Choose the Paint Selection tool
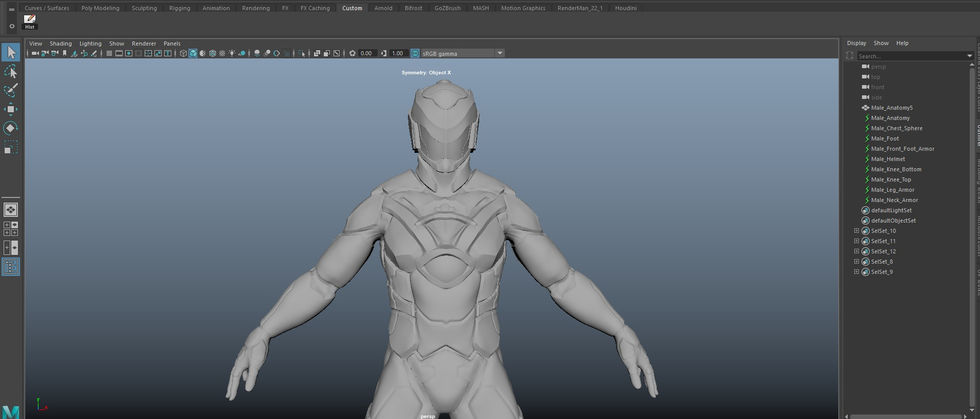The image size is (980, 419). coord(11,90)
